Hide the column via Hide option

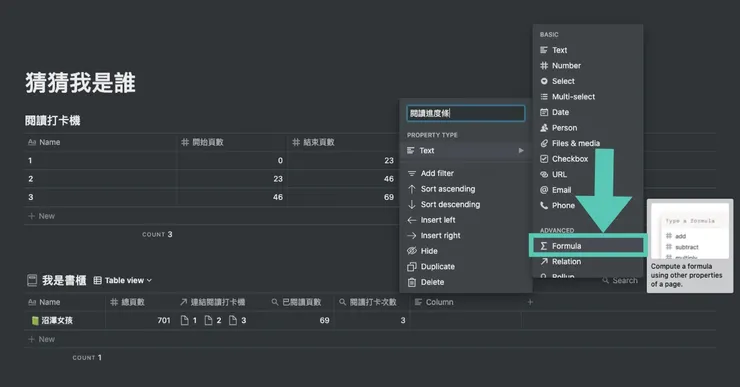(x=466, y=251)
